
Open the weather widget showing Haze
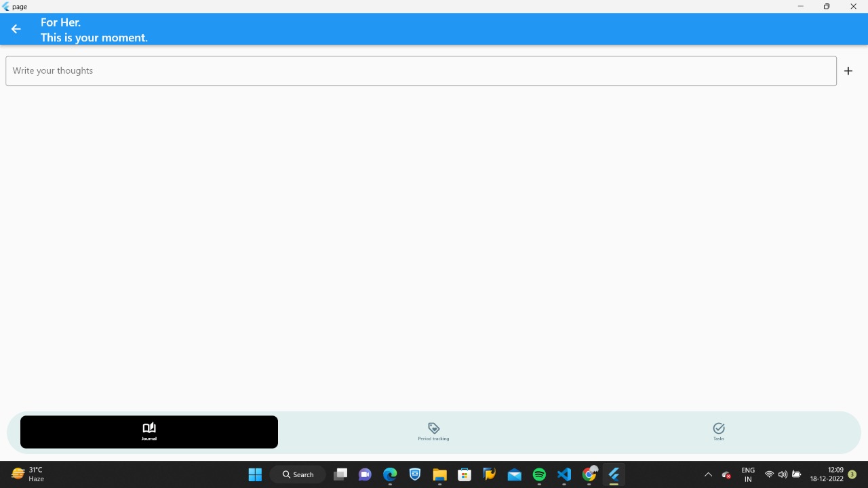[x=27, y=474]
